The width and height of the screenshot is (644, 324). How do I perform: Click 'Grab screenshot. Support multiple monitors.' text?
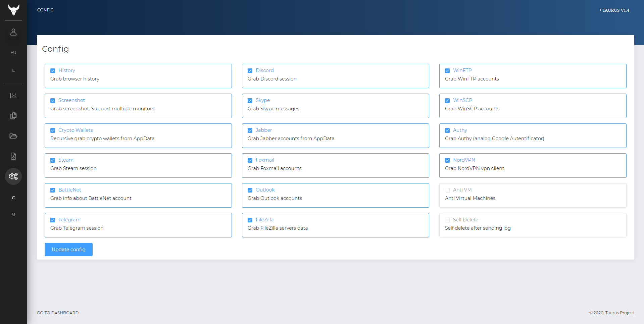[103, 109]
